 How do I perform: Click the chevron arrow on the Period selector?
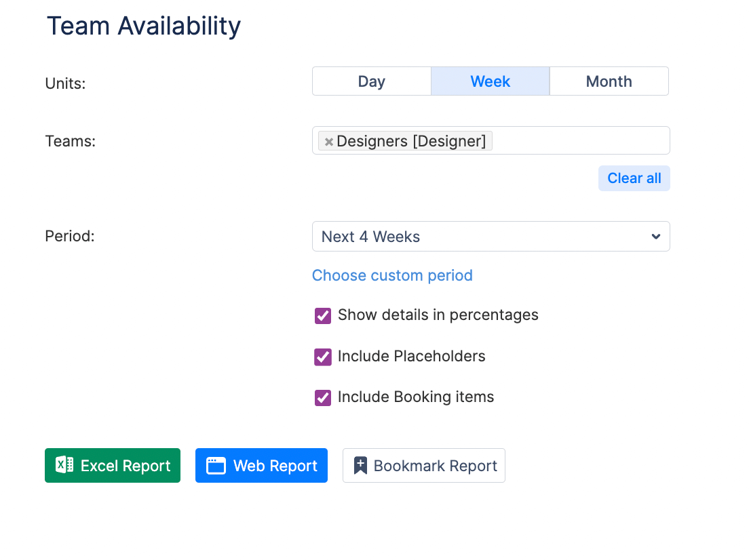point(655,237)
